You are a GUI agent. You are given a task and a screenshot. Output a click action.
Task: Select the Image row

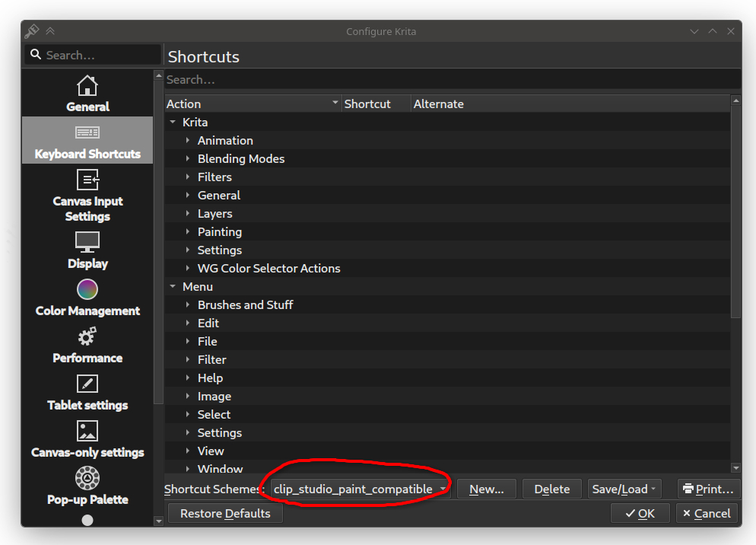(447, 397)
